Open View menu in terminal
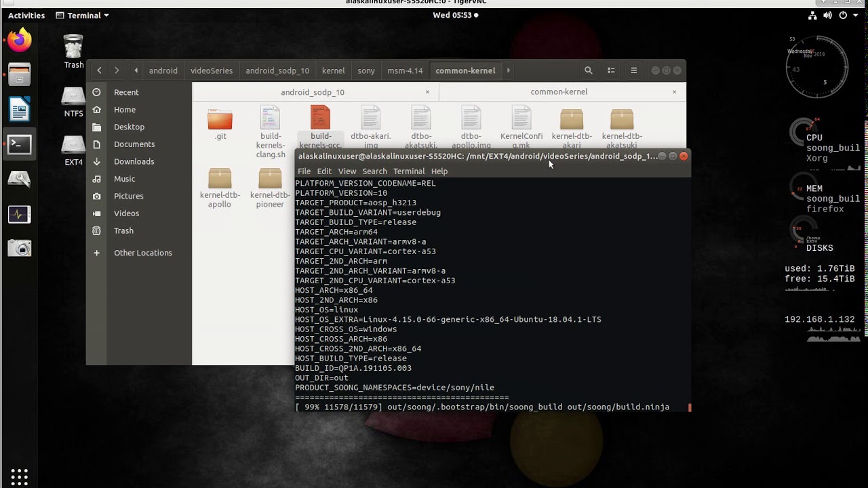The image size is (868, 488). pyautogui.click(x=347, y=171)
